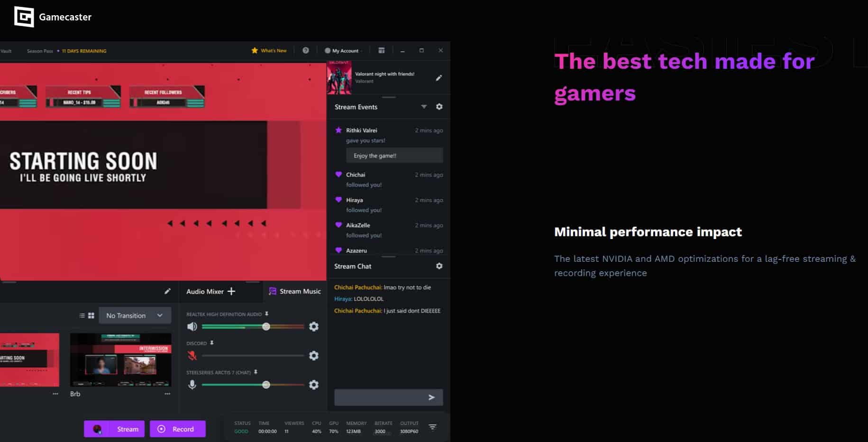This screenshot has width=868, height=442.
Task: Click the Hiraya username in stream chat
Action: (343, 299)
